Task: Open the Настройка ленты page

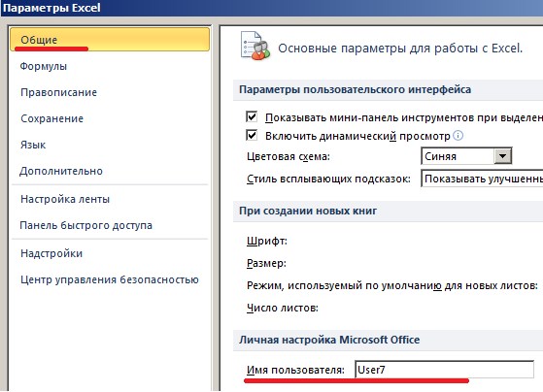Action: coord(65,199)
